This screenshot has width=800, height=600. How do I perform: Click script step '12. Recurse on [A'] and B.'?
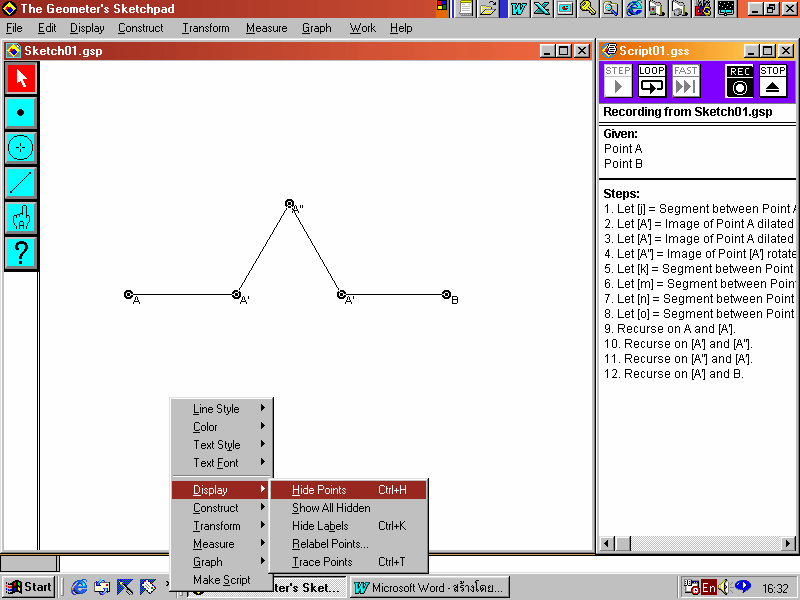tap(673, 374)
